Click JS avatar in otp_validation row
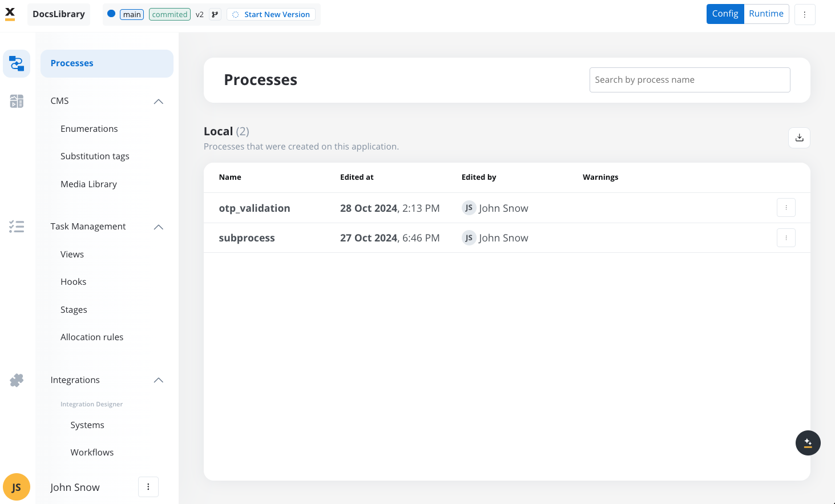 point(469,208)
